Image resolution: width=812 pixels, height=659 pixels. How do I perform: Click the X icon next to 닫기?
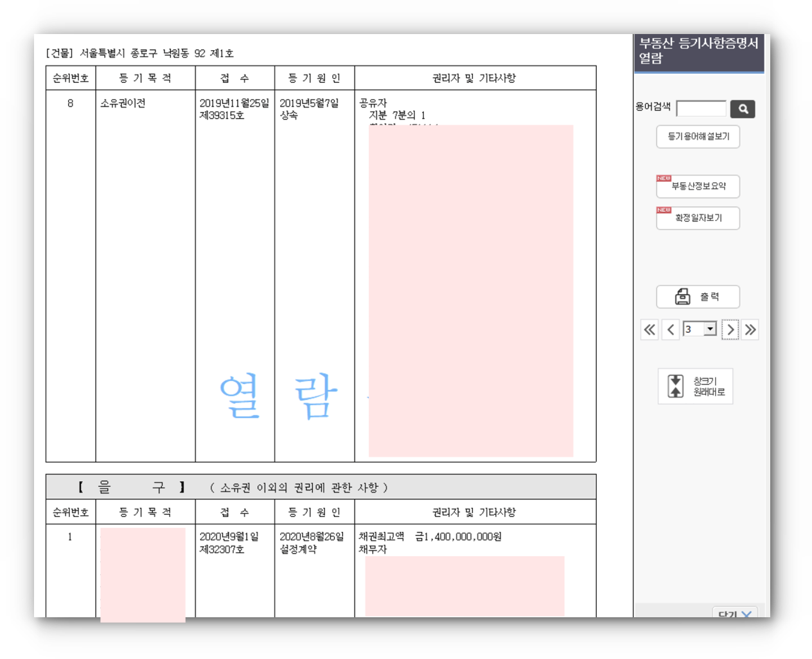[746, 615]
